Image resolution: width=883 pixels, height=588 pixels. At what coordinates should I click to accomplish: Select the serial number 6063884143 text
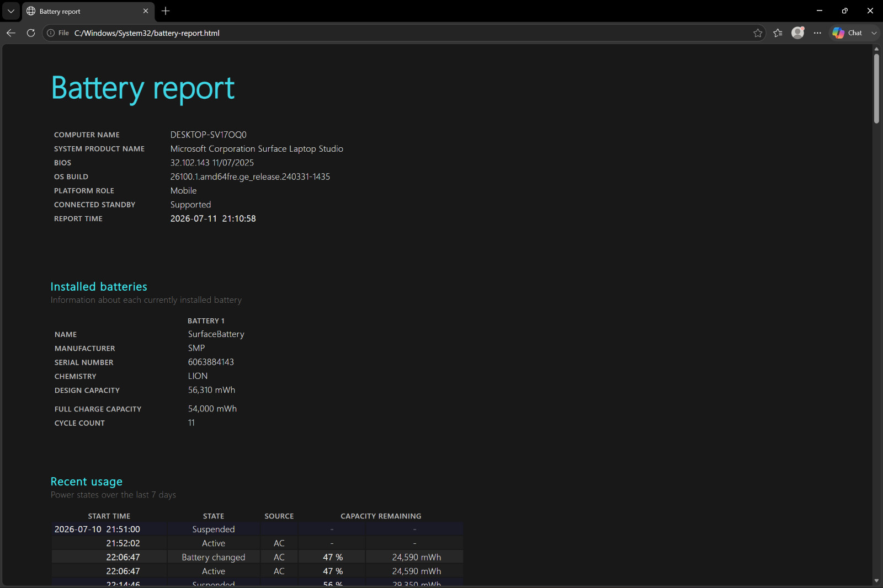[x=211, y=362]
